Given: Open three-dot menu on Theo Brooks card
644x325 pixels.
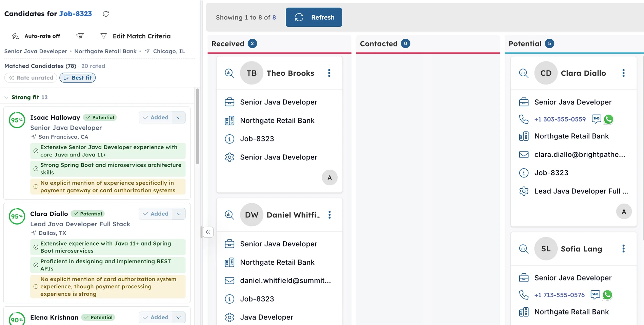Looking at the screenshot, I should click(329, 73).
